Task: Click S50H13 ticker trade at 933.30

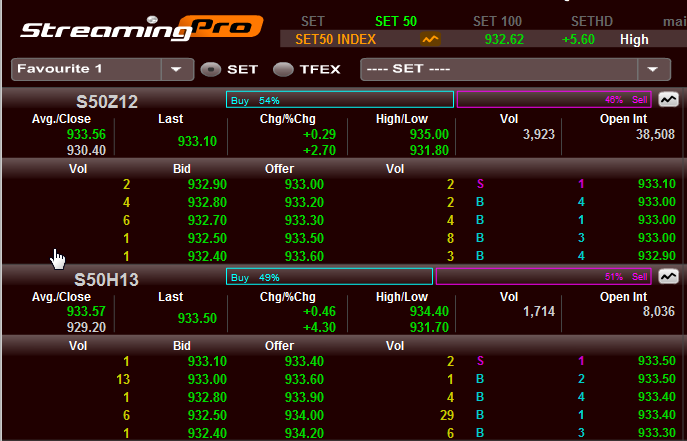Action: [657, 433]
